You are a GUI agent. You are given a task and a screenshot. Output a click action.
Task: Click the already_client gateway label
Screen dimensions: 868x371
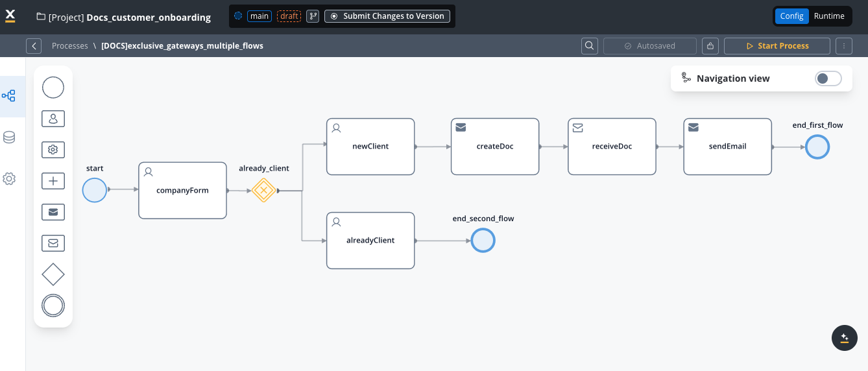pos(264,168)
